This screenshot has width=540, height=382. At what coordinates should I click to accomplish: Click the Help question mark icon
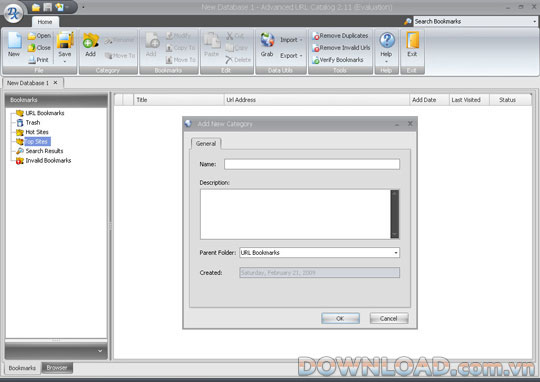pos(387,40)
